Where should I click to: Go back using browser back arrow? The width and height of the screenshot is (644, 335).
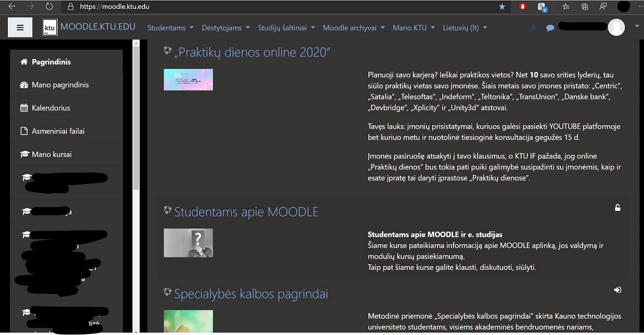pos(12,6)
